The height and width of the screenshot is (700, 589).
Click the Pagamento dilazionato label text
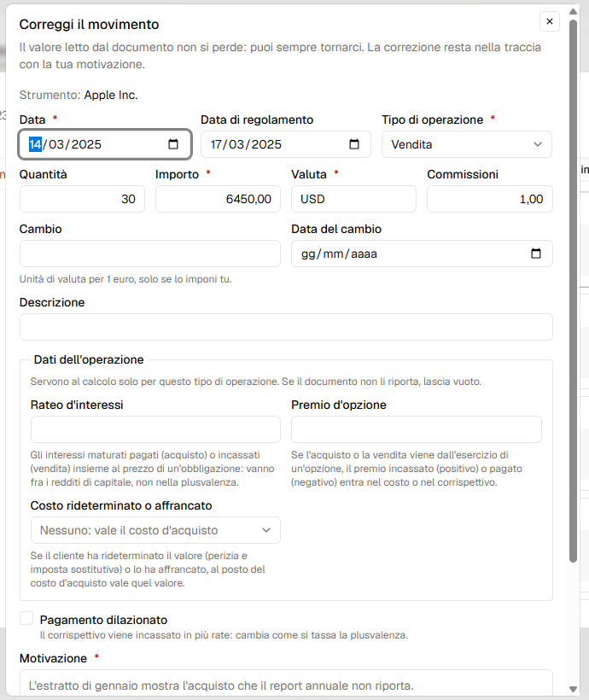click(x=103, y=620)
